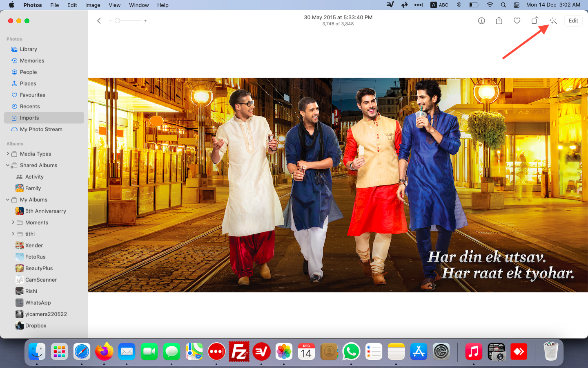Open the Xender album

(x=44, y=245)
